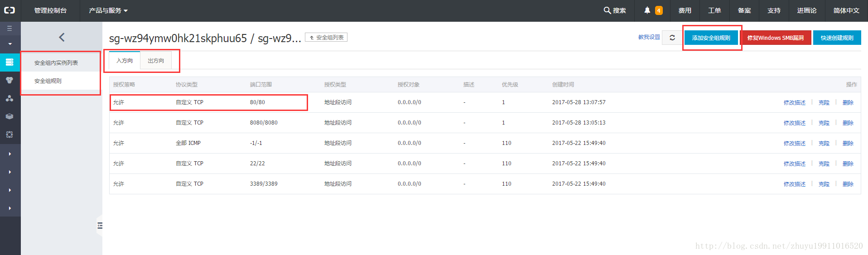Click 修改描述 for the 3389/3389 rule
This screenshot has height=255, width=868.
point(795,184)
